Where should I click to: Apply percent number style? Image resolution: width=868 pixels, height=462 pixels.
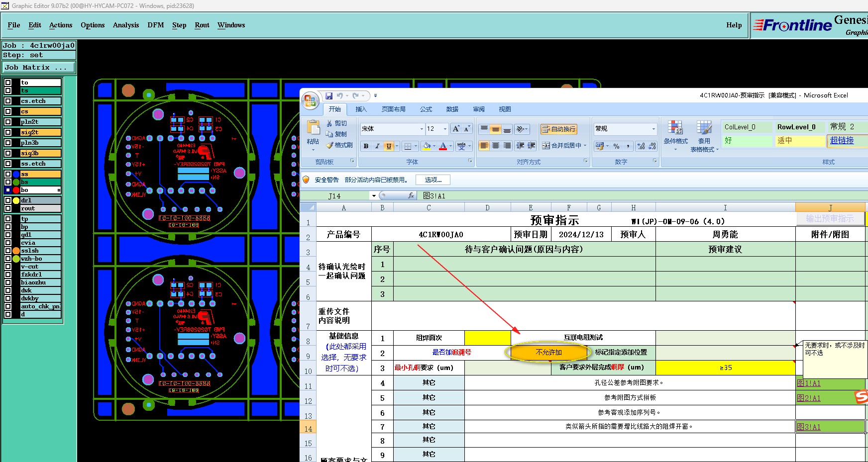[x=617, y=146]
